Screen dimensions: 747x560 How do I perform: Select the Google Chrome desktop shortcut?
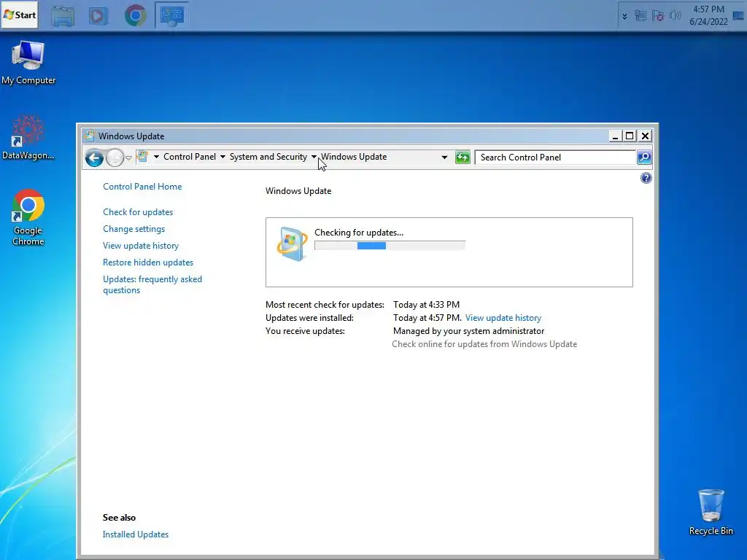click(x=28, y=217)
